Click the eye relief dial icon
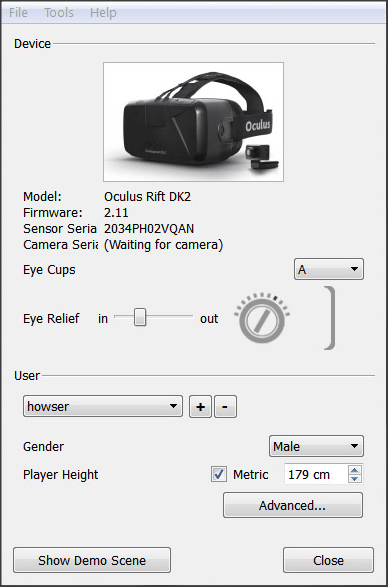Screen dimensions: 388x587 (262, 318)
